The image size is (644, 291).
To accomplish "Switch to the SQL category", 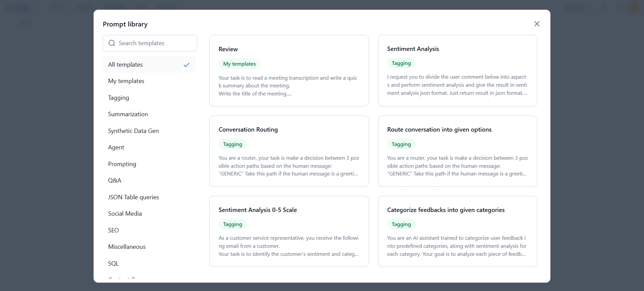I will click(113, 263).
